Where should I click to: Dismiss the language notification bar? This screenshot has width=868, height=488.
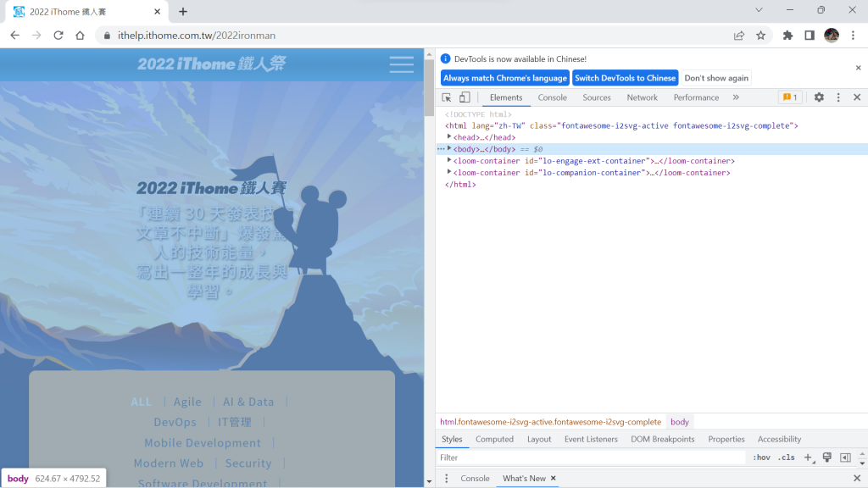[858, 68]
